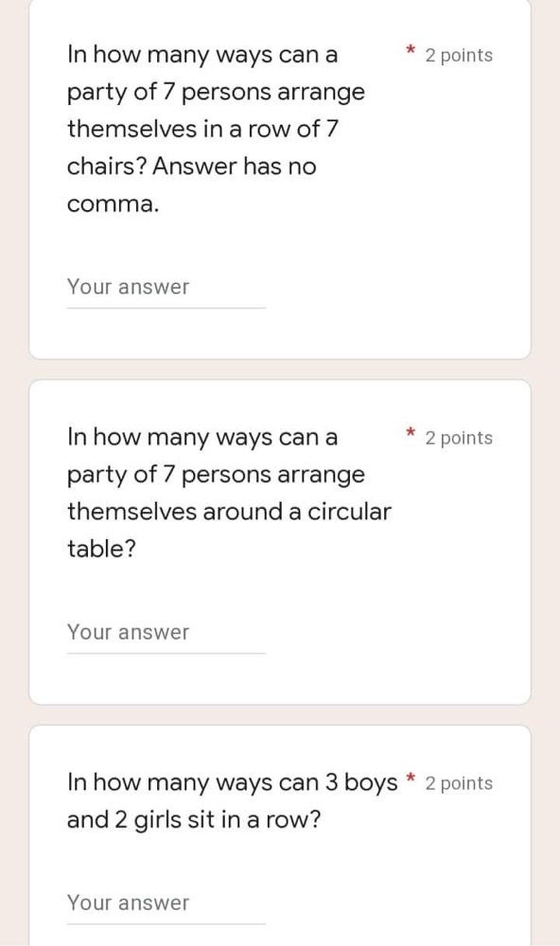Click the underline below the first answer field
This screenshot has width=560, height=946.
[166, 305]
